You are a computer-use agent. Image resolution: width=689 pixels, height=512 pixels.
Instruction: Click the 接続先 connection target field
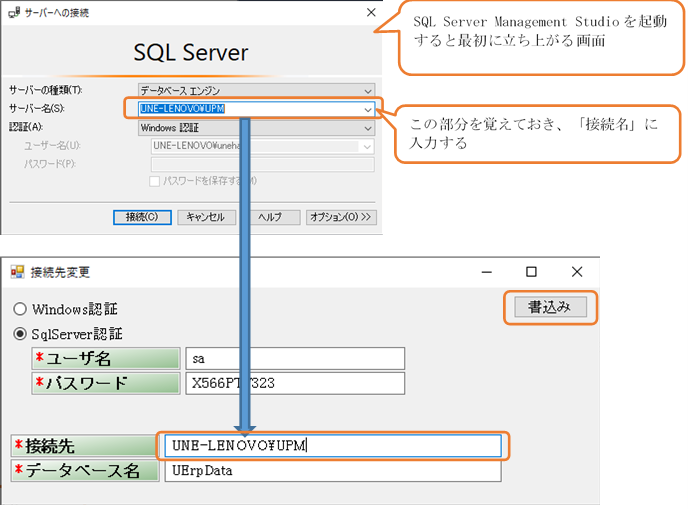(330, 446)
